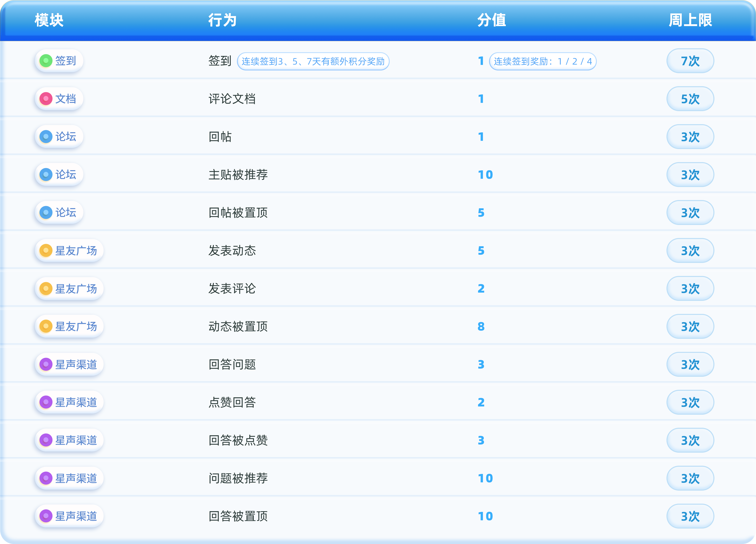Click the orange dot icon in the 动态被置顶 row
The height and width of the screenshot is (544, 756).
[x=46, y=326]
